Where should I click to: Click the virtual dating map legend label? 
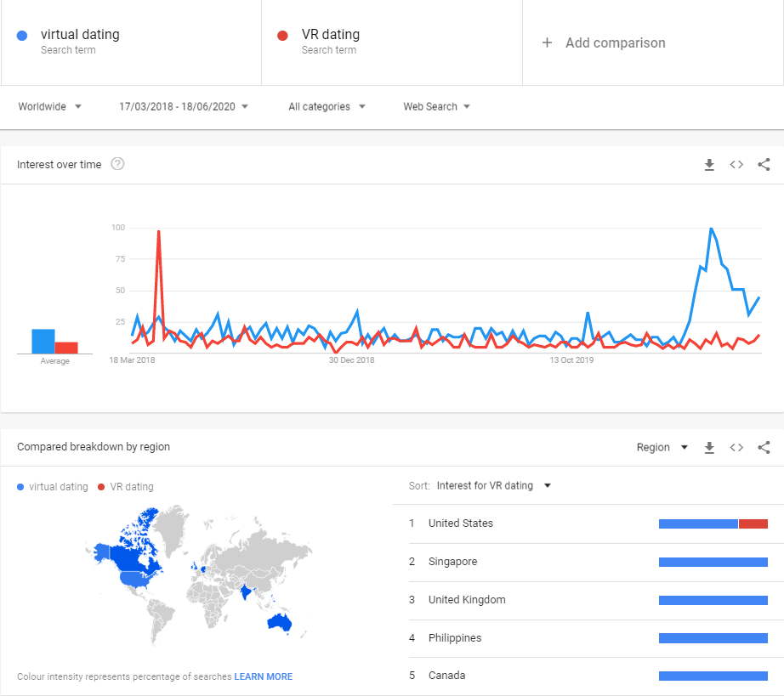coord(59,487)
